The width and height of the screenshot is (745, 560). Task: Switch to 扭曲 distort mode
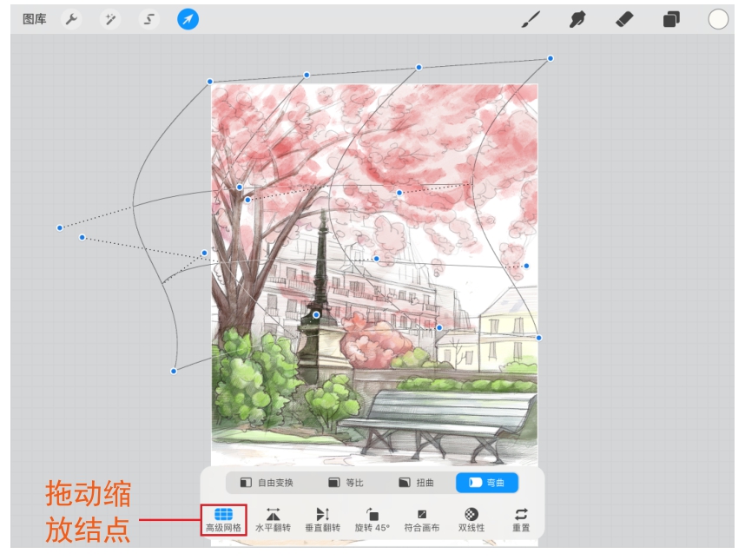click(416, 483)
